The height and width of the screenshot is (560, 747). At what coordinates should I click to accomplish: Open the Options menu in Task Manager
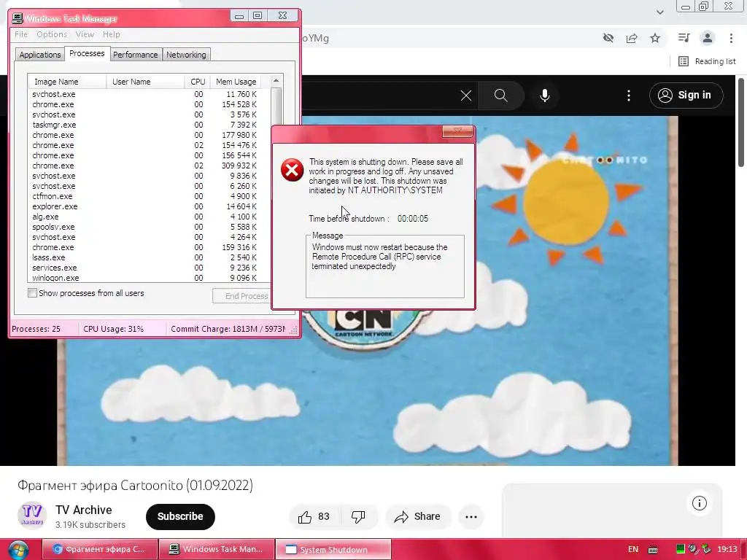click(x=52, y=34)
